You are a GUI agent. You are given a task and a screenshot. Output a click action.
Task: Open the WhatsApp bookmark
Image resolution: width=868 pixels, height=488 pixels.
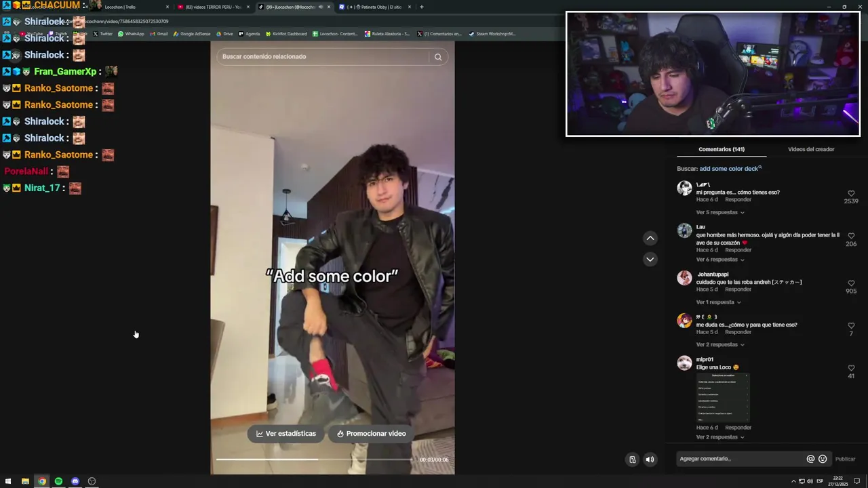[x=131, y=34]
